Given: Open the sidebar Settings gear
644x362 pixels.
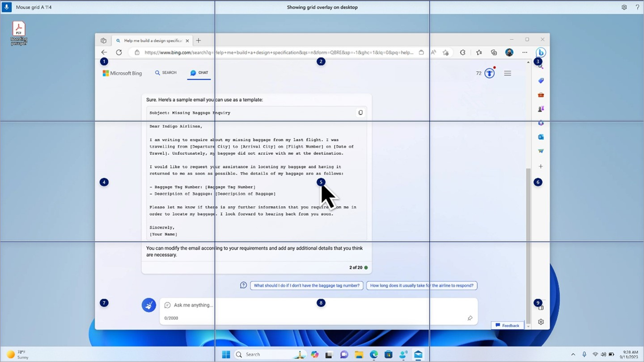Looking at the screenshot, I should pos(540,321).
